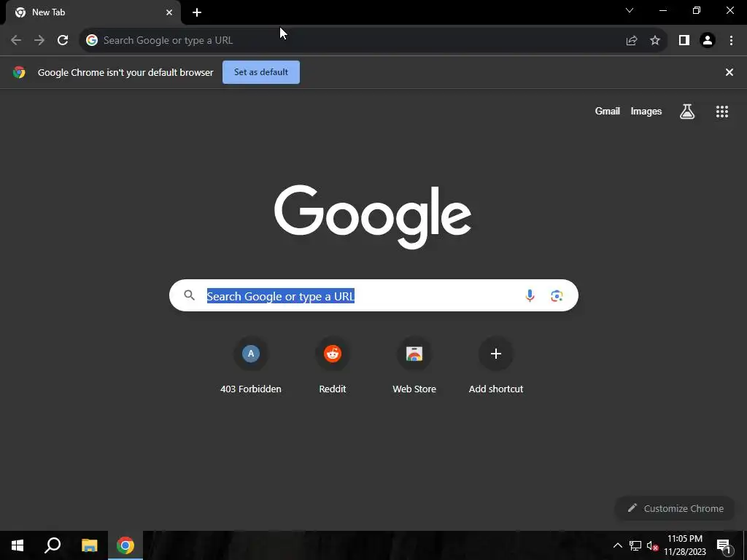Click the share this page icon
747x560 pixels.
(632, 41)
